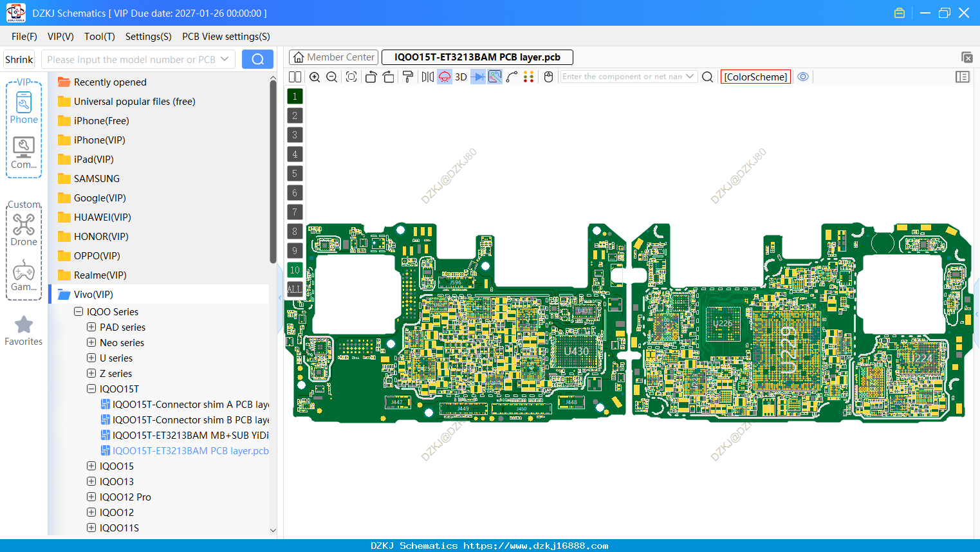Show PCB layer 10

pos(295,270)
